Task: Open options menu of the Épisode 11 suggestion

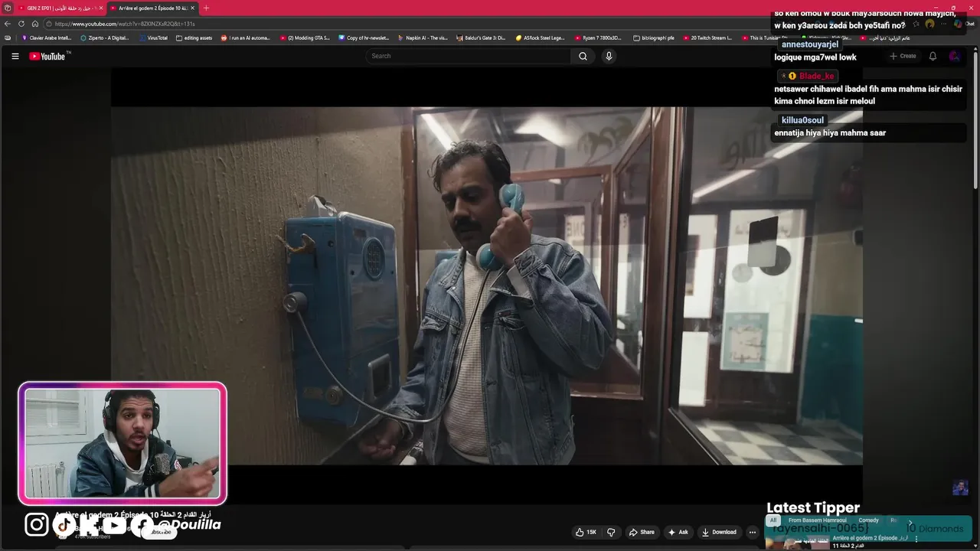Action: click(x=916, y=539)
